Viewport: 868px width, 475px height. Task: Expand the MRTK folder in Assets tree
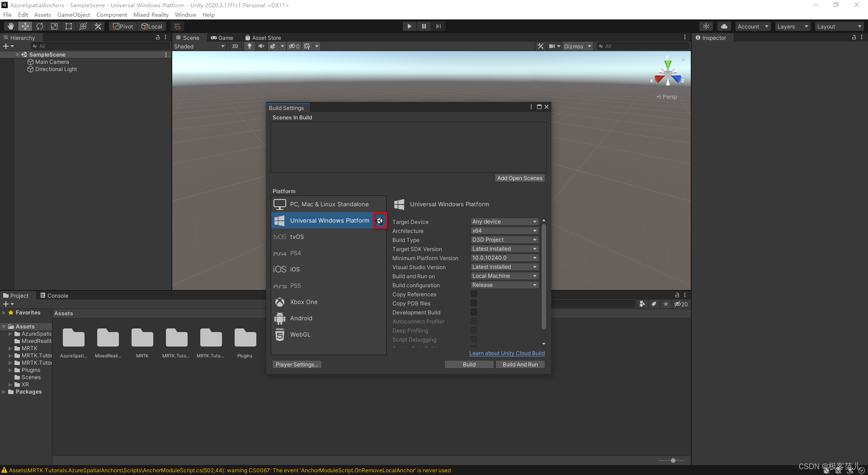point(10,348)
